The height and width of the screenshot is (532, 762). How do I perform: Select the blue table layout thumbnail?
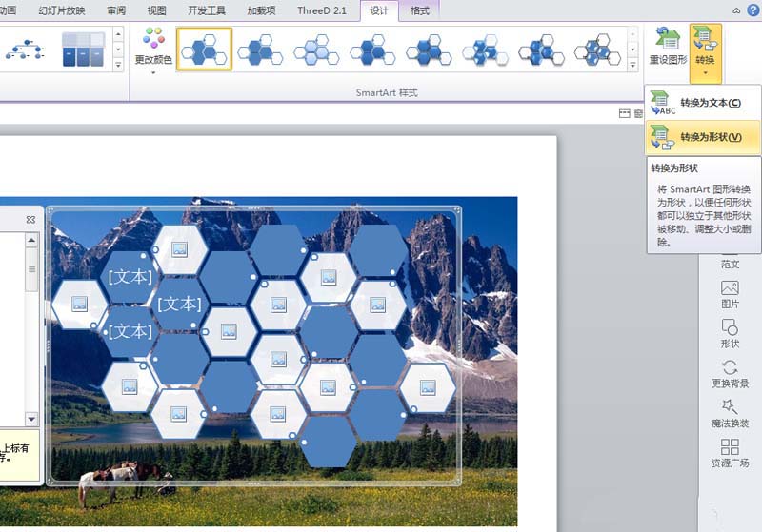pos(83,49)
